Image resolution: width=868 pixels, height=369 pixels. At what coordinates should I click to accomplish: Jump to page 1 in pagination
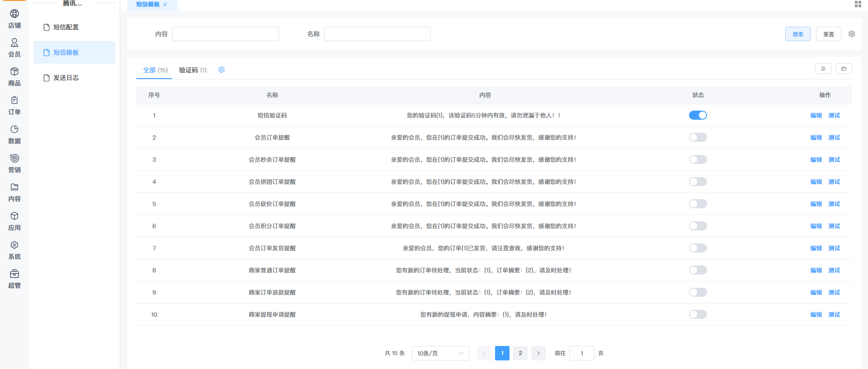pos(502,353)
